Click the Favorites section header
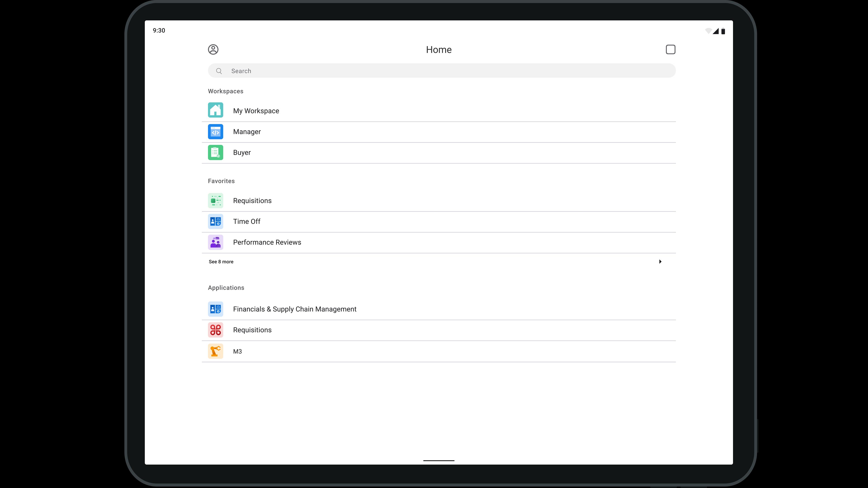868x488 pixels. [x=221, y=181]
